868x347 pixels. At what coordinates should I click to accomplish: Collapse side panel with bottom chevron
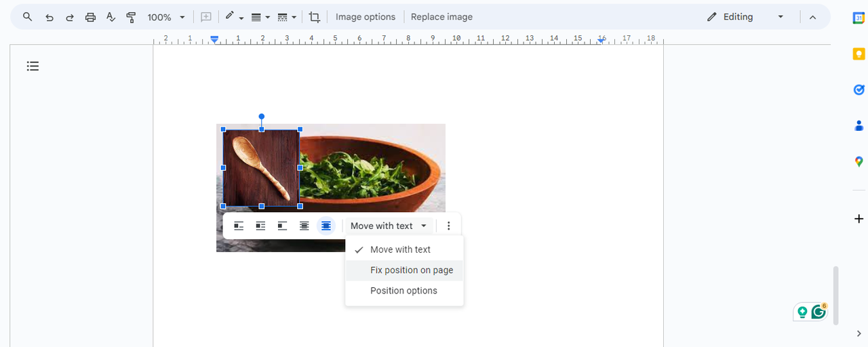click(859, 333)
